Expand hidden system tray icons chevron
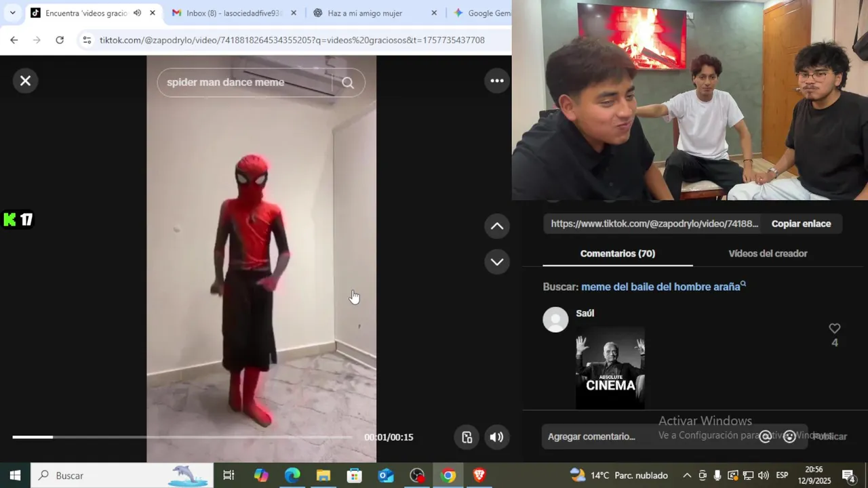Screen dimensions: 868x488 [x=687, y=475]
